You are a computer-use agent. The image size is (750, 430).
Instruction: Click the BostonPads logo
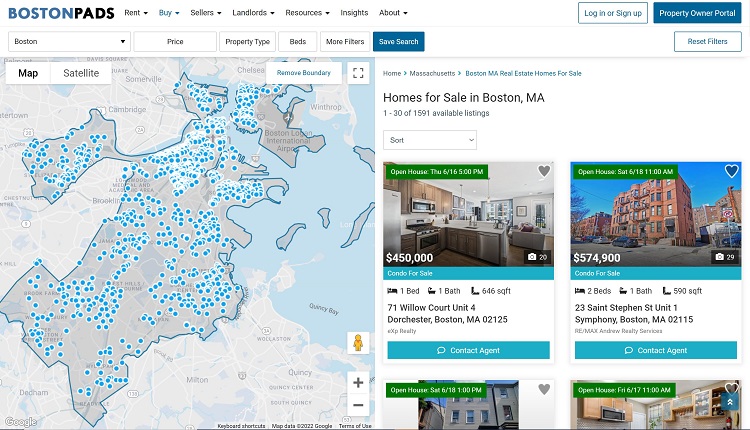[61, 13]
